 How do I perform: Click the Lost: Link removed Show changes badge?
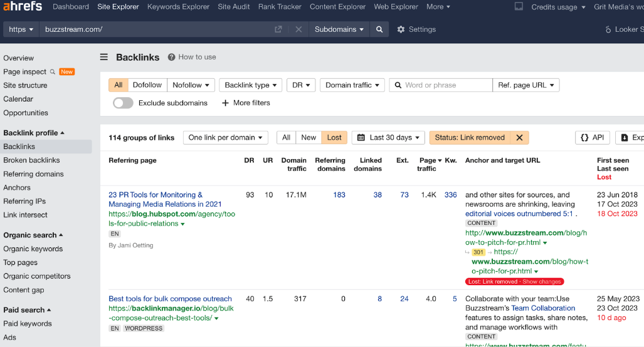[x=514, y=282]
